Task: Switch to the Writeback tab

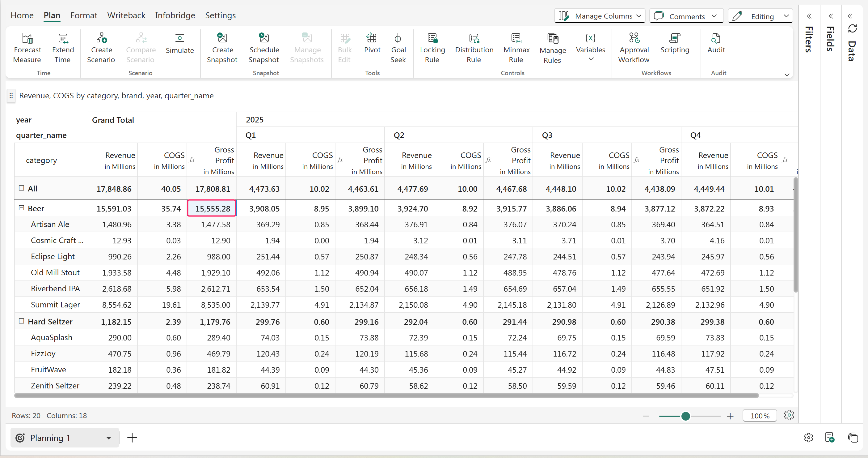Action: (126, 15)
